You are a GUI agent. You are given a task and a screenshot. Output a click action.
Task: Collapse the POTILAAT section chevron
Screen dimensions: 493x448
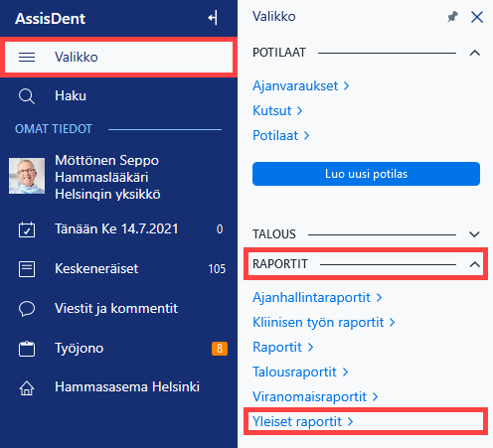tap(475, 53)
